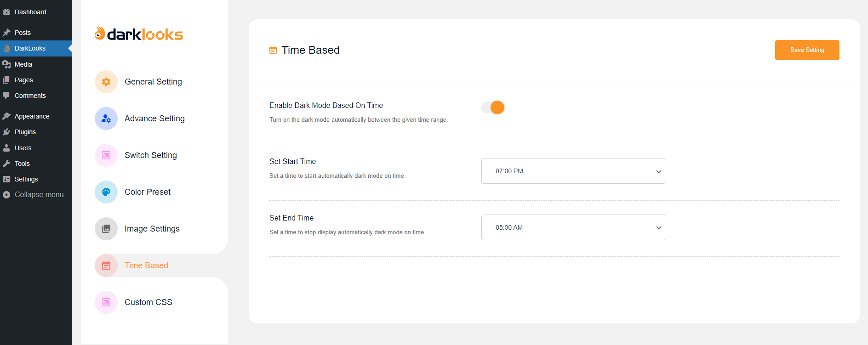Open the WordPress Settings menu
This screenshot has width=868, height=345.
26,179
